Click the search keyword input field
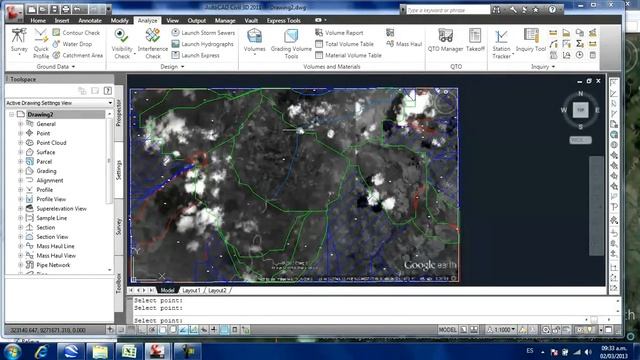The height and width of the screenshot is (360, 640). (x=448, y=10)
